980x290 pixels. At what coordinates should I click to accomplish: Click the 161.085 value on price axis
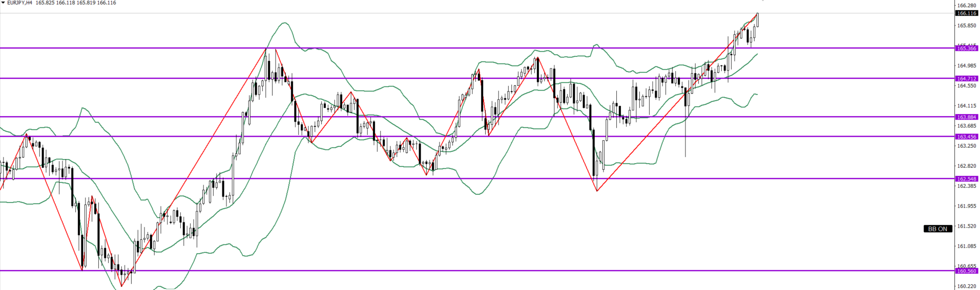click(967, 246)
